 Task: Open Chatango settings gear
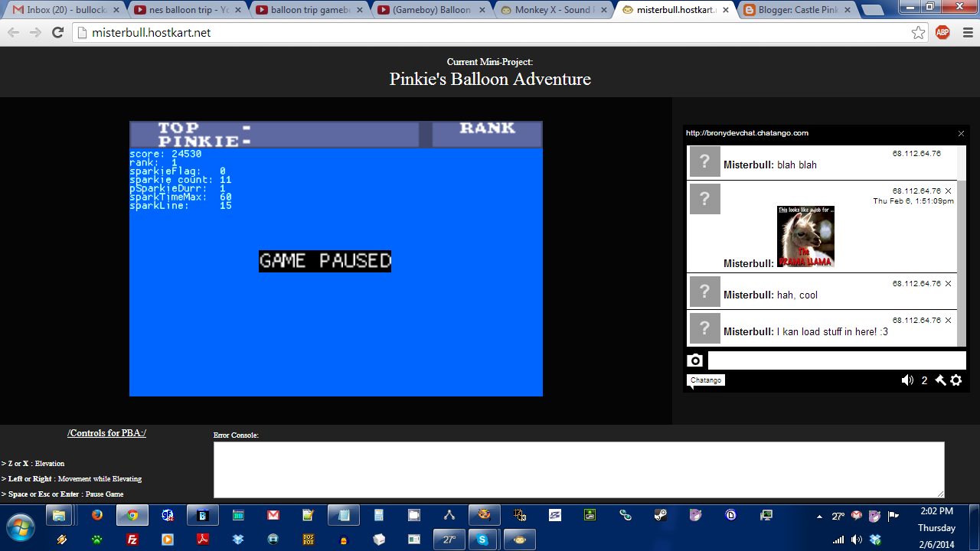coord(956,380)
